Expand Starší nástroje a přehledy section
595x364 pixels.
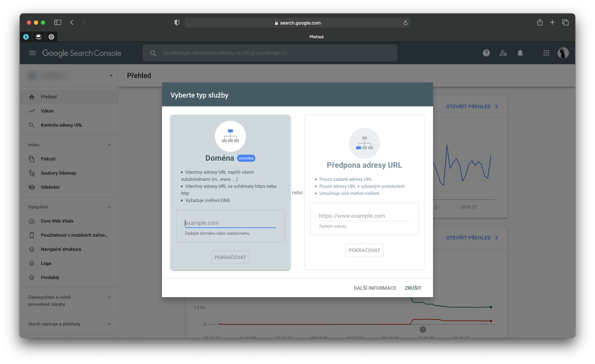pyautogui.click(x=109, y=324)
